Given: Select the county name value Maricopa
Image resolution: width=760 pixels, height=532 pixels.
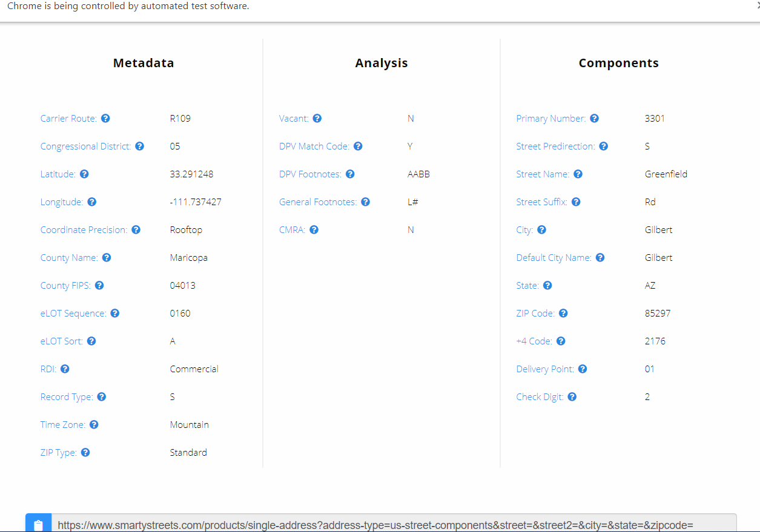Looking at the screenshot, I should (x=189, y=258).
